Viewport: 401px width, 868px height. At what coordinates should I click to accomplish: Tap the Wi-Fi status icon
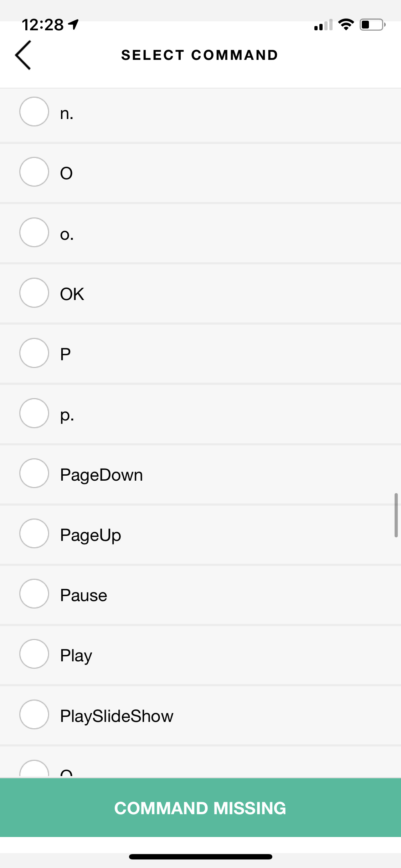pos(346,25)
